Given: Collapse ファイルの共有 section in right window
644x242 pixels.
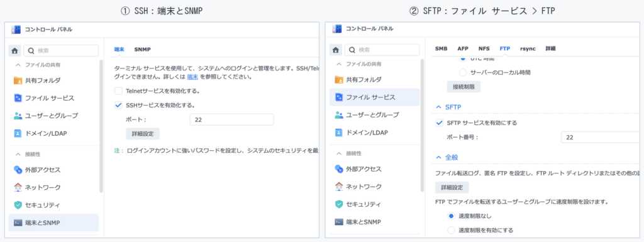Looking at the screenshot, I should tap(339, 64).
